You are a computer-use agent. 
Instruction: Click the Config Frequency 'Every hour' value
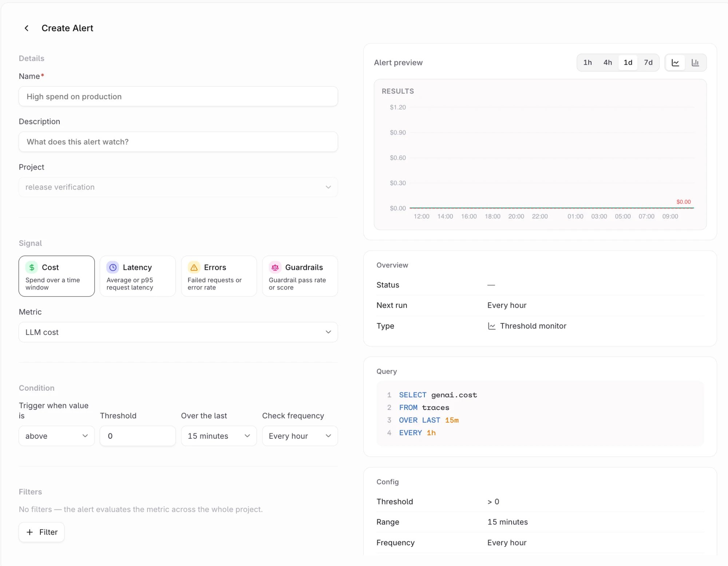507,543
